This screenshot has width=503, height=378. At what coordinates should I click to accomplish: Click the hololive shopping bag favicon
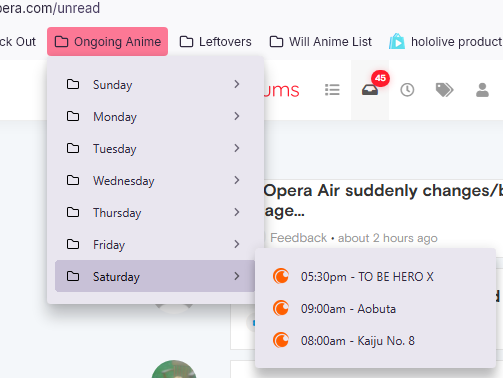(397, 41)
